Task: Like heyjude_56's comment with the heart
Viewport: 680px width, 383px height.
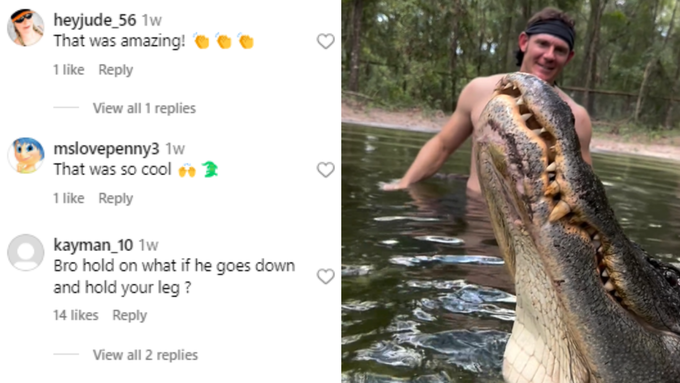Action: [325, 41]
